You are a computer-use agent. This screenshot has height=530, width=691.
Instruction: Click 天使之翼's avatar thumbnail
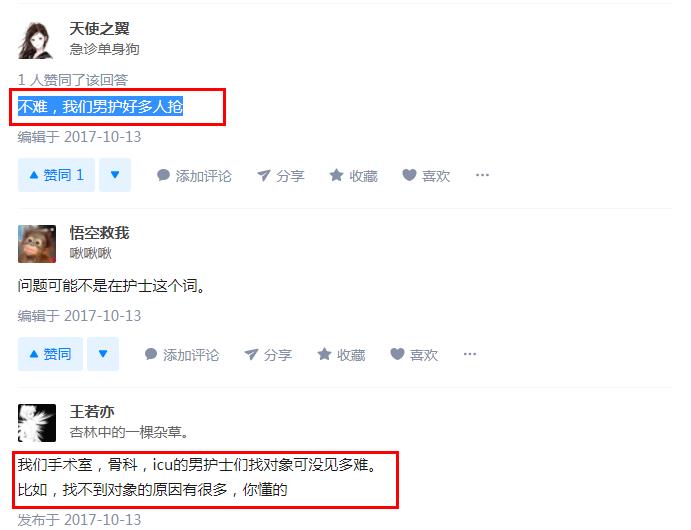point(36,40)
